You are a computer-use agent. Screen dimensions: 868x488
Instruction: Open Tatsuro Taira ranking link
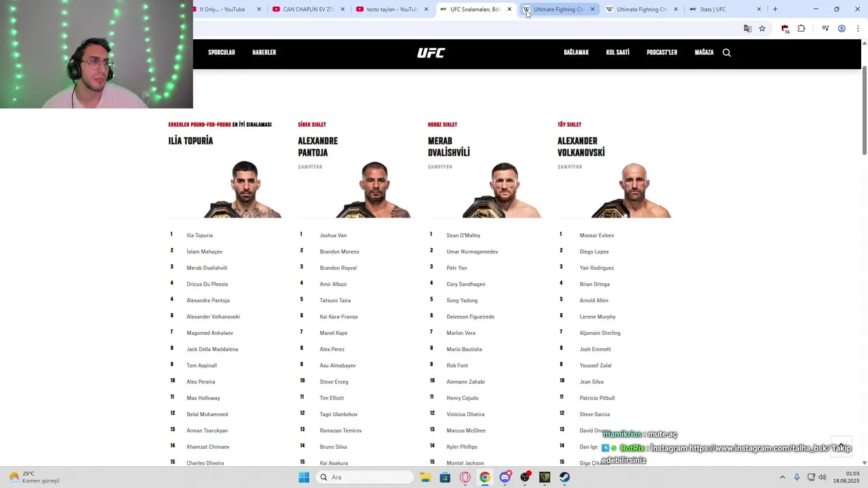coord(335,300)
